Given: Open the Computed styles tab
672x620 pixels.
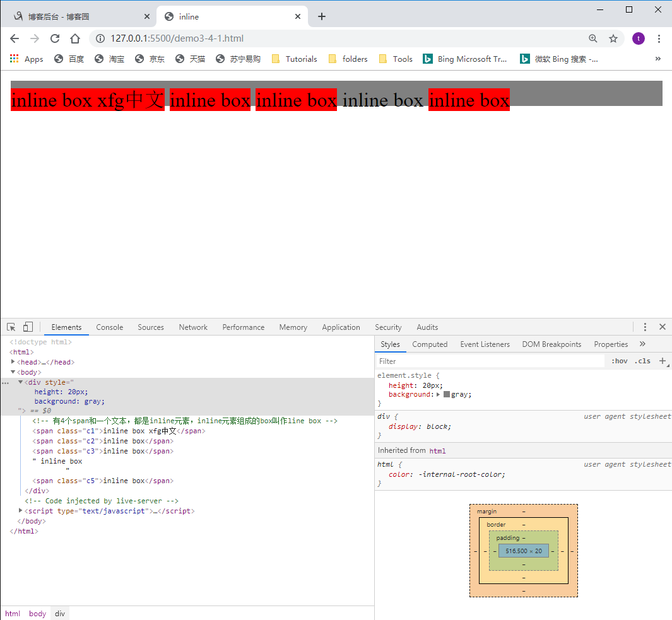Looking at the screenshot, I should pos(430,344).
